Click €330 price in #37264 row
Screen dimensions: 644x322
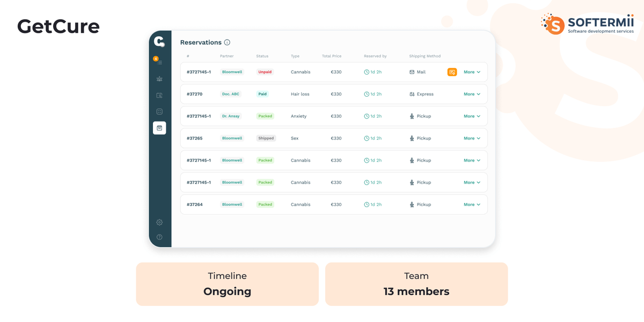(336, 204)
